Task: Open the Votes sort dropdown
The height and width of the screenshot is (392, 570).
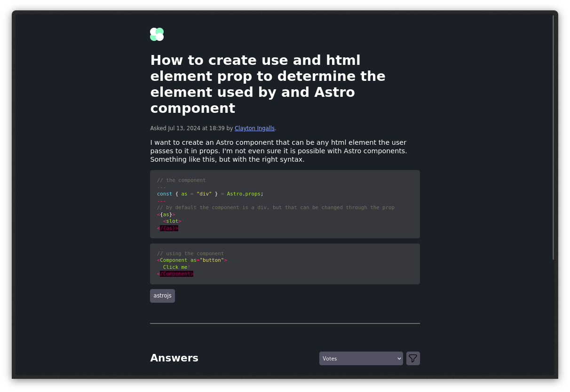Action: (x=361, y=359)
